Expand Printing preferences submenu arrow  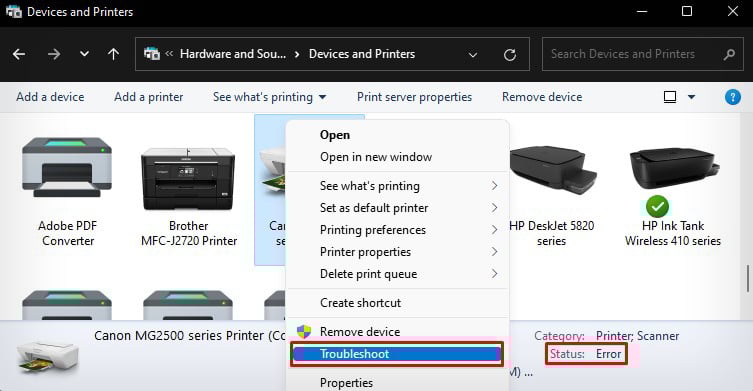point(494,230)
